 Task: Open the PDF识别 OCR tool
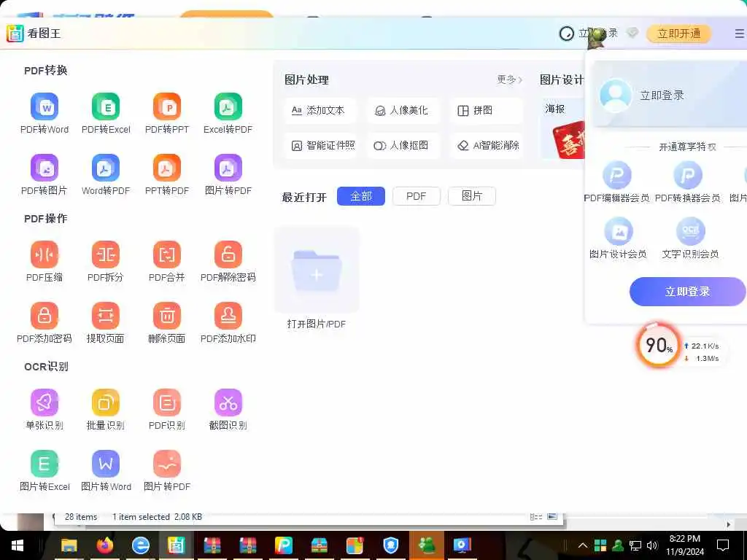(x=167, y=410)
